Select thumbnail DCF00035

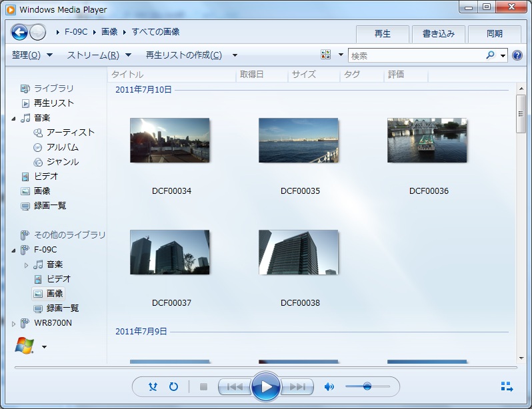point(299,141)
